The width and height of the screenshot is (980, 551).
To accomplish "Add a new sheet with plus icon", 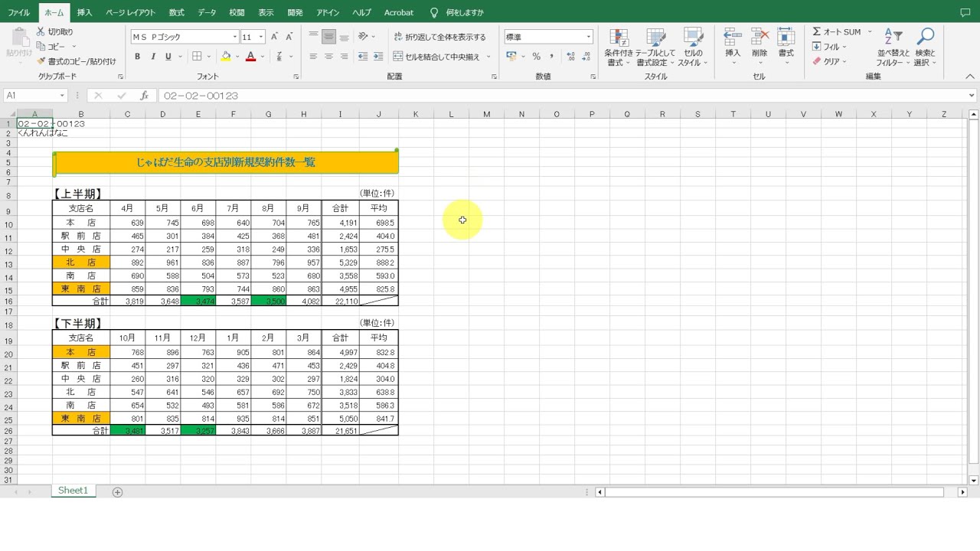I will tap(117, 492).
